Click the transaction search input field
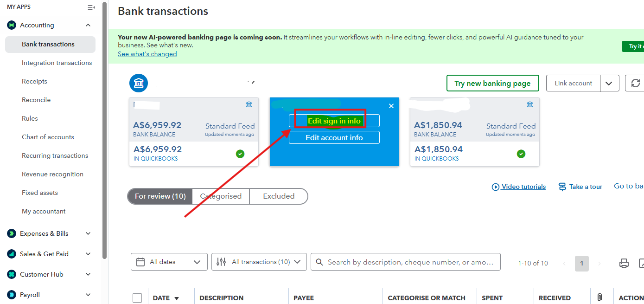644x304 pixels. [x=410, y=262]
